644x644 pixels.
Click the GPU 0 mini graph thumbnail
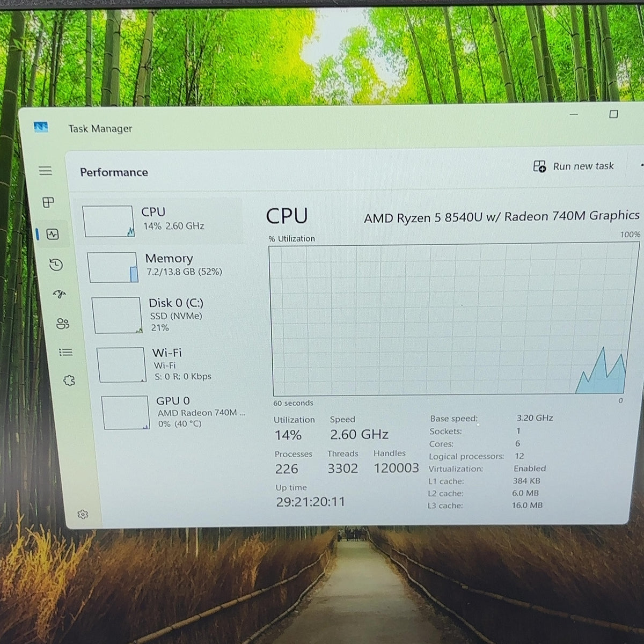(x=126, y=413)
